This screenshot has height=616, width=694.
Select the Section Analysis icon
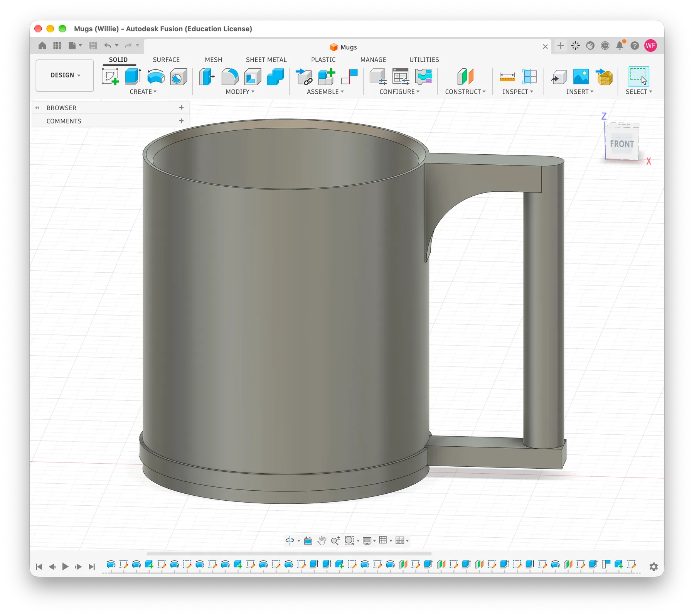pos(530,76)
